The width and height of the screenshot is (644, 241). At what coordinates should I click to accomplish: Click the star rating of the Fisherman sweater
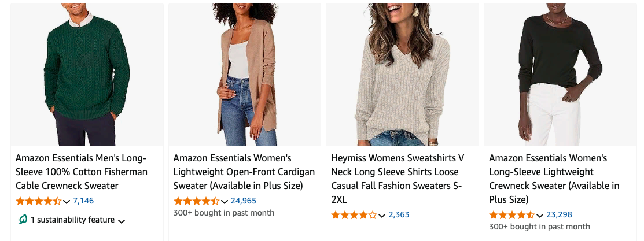coord(38,201)
